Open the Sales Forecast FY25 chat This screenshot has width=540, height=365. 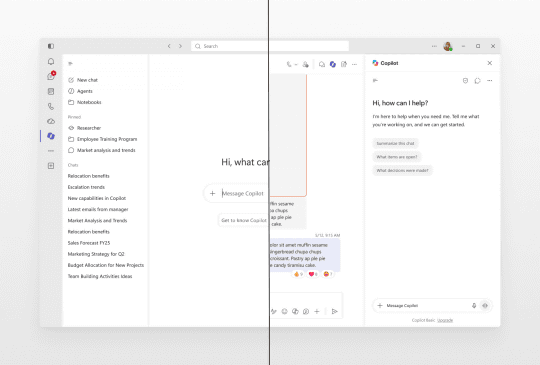coord(89,243)
